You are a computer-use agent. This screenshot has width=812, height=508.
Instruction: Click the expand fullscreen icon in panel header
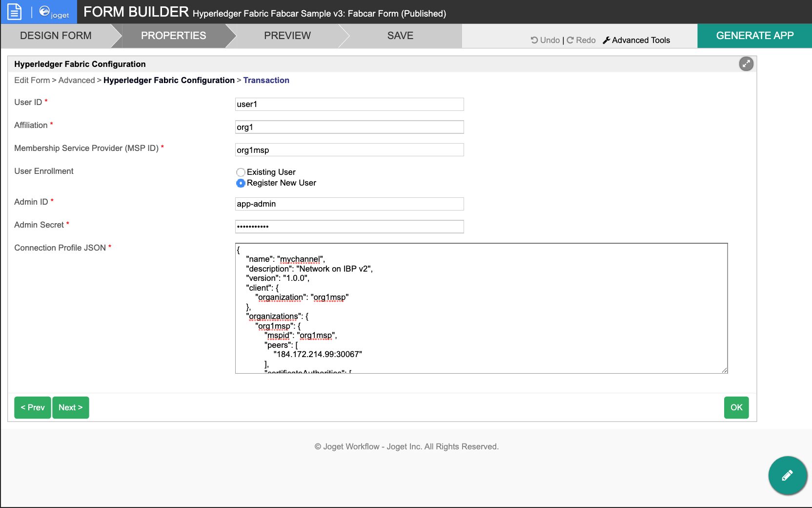tap(746, 64)
